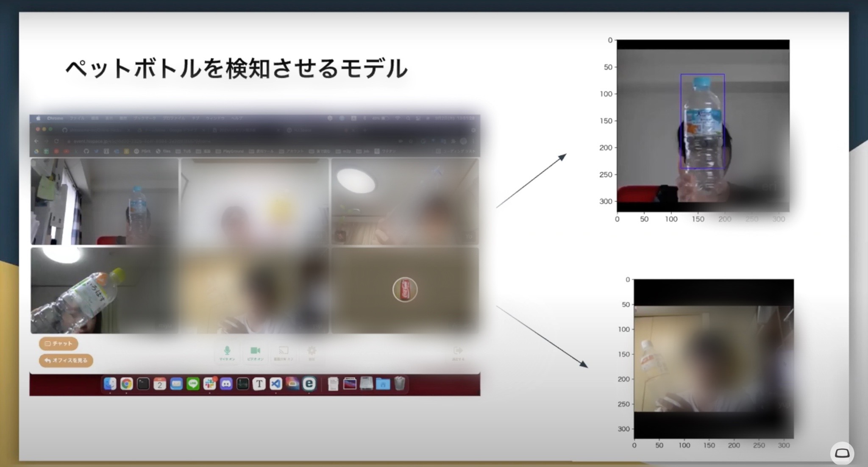Open the ファイル menu in menu bar

(77, 118)
